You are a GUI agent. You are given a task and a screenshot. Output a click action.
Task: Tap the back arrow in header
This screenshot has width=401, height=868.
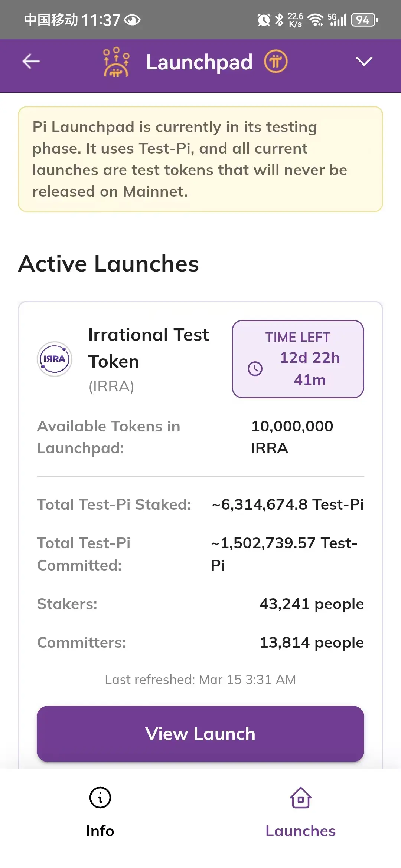[x=31, y=62]
